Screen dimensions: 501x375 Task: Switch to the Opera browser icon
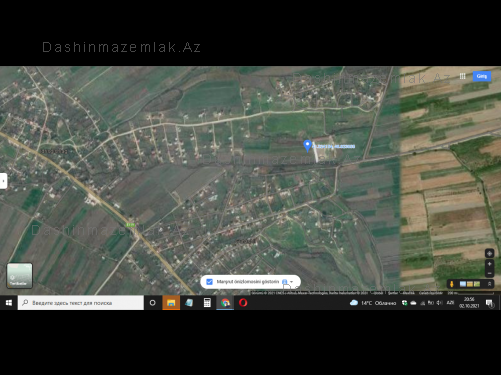pyautogui.click(x=243, y=303)
